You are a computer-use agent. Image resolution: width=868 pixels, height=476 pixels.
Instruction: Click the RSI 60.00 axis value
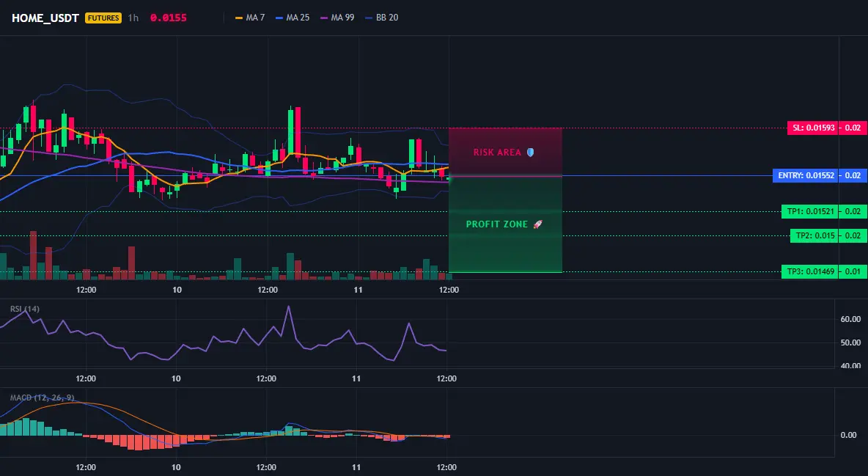(851, 319)
